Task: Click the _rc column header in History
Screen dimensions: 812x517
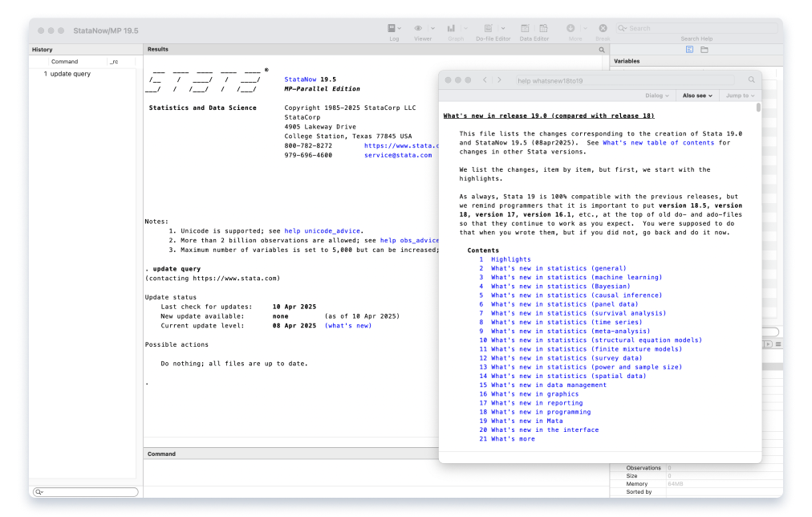Action: coord(114,61)
